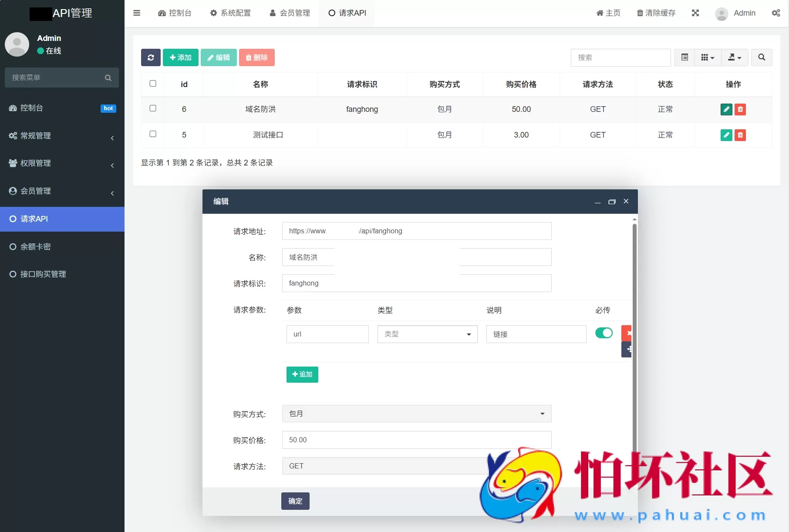Open the 购买方式 dropdown showing 包月

(x=416, y=414)
